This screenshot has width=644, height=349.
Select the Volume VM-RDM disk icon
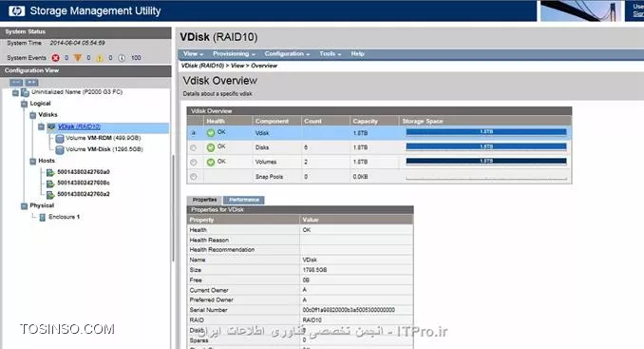click(60, 139)
